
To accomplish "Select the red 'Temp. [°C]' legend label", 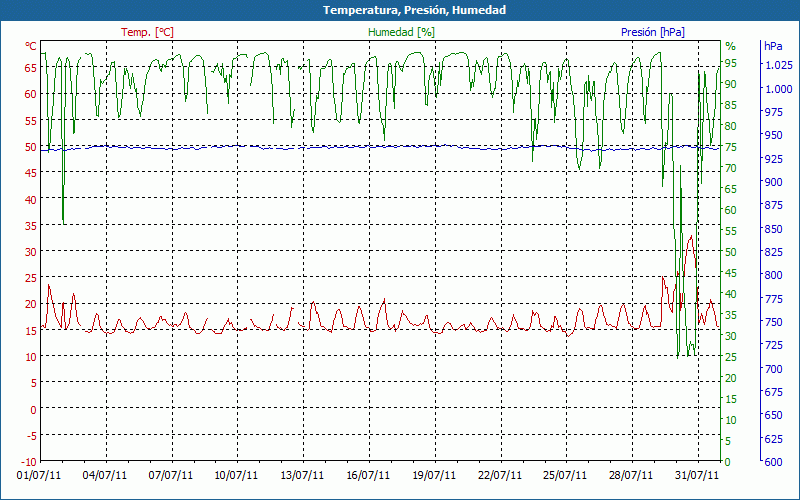I will click(x=147, y=32).
